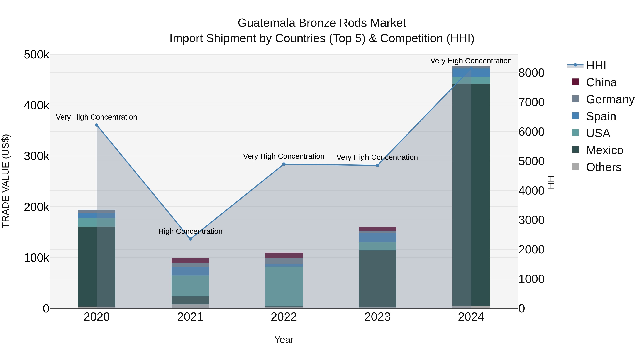This screenshot has height=362, width=644.
Task: Click the HHI line marker for 2023
Action: (377, 165)
